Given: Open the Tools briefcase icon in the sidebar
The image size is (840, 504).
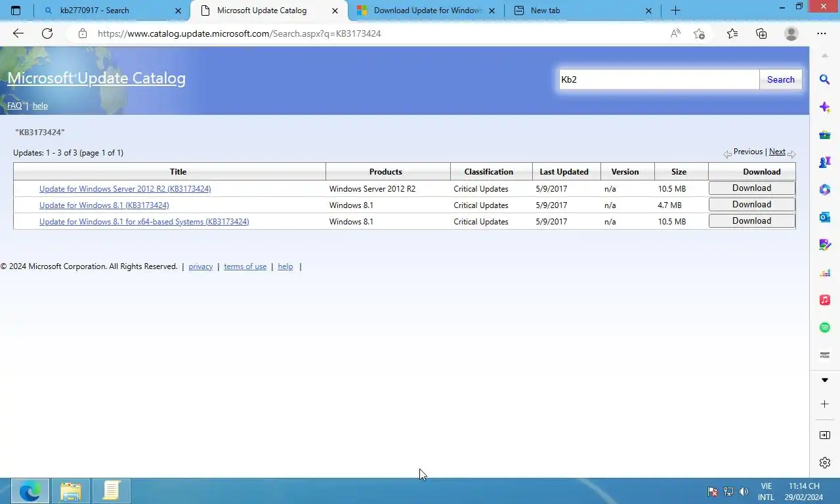Looking at the screenshot, I should 825,135.
